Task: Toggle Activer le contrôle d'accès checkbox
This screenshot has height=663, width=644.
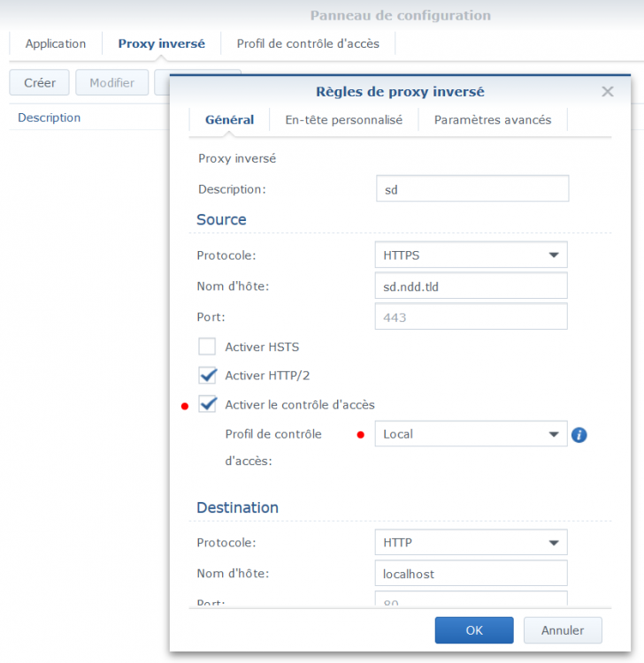Action: tap(208, 405)
